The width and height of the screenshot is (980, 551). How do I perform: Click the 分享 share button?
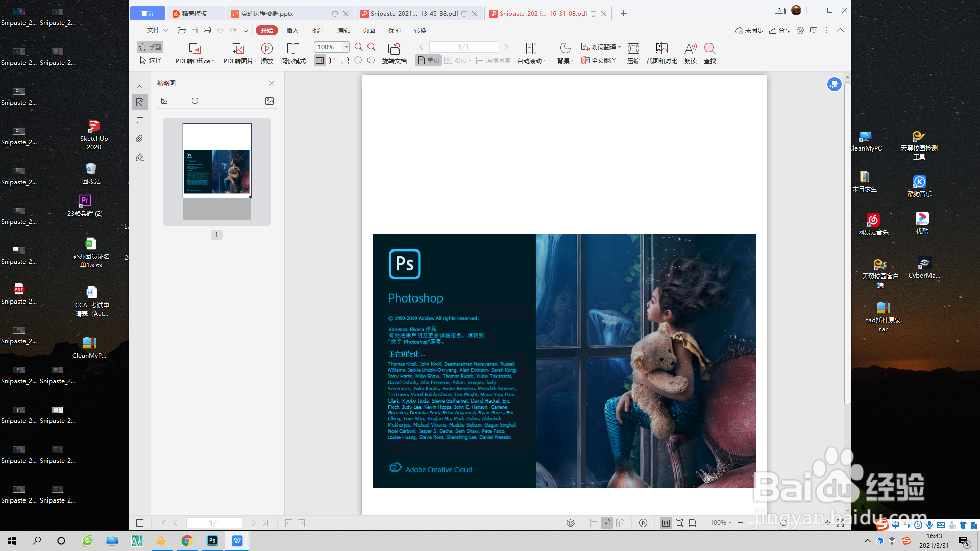click(780, 30)
